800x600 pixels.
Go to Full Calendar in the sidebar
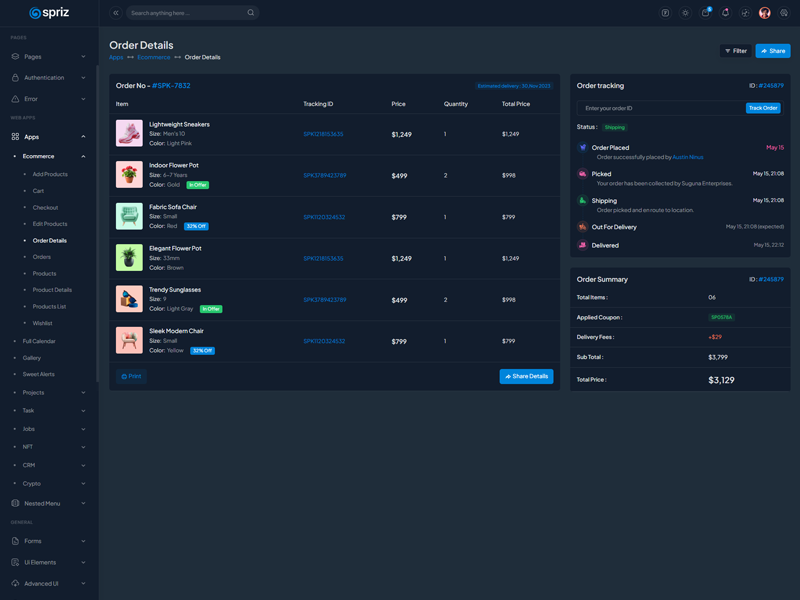pyautogui.click(x=39, y=341)
